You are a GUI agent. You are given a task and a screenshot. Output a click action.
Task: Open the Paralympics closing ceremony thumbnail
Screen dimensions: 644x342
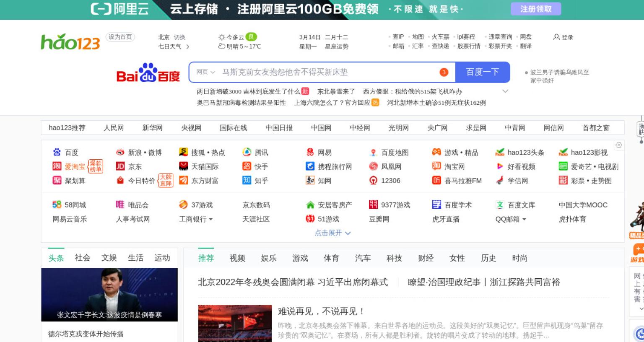[x=235, y=323]
